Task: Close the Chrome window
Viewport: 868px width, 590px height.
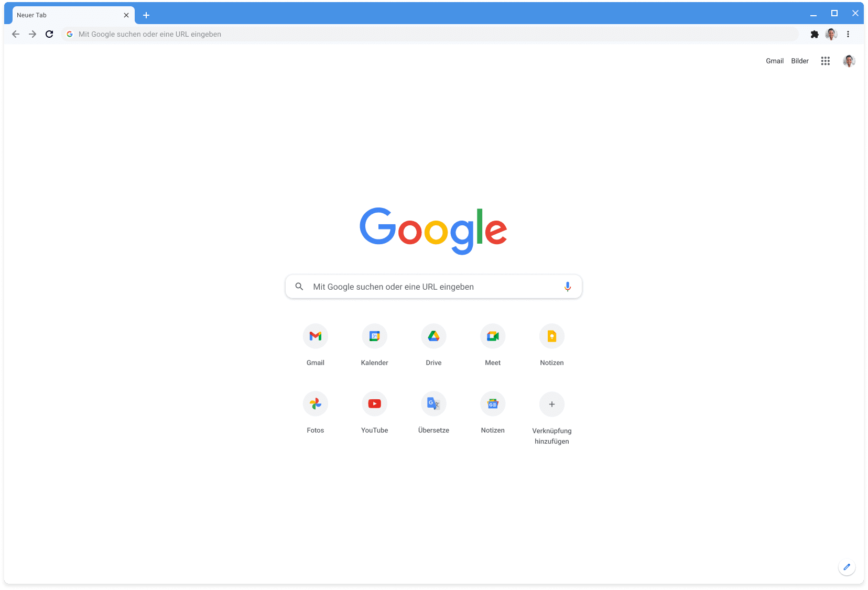Action: point(855,14)
